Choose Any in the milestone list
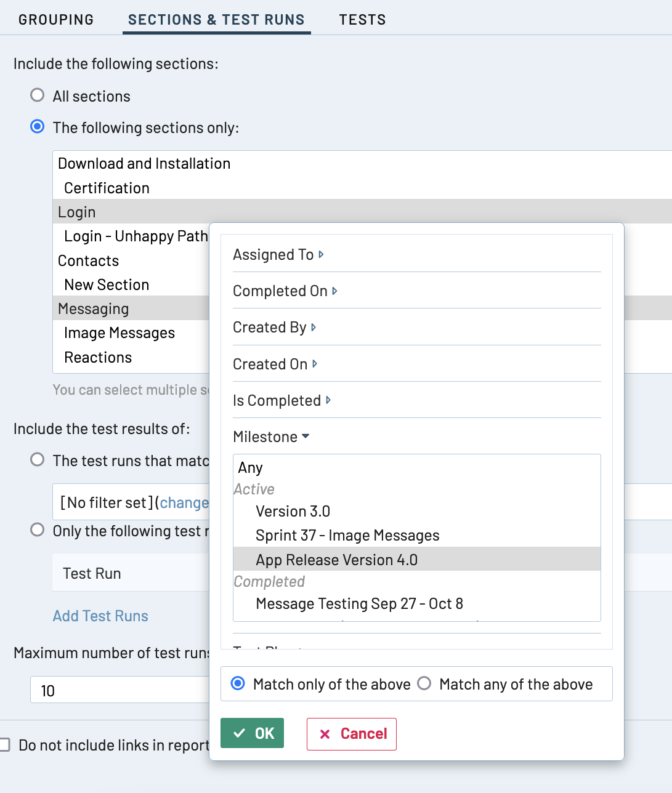 [x=251, y=468]
